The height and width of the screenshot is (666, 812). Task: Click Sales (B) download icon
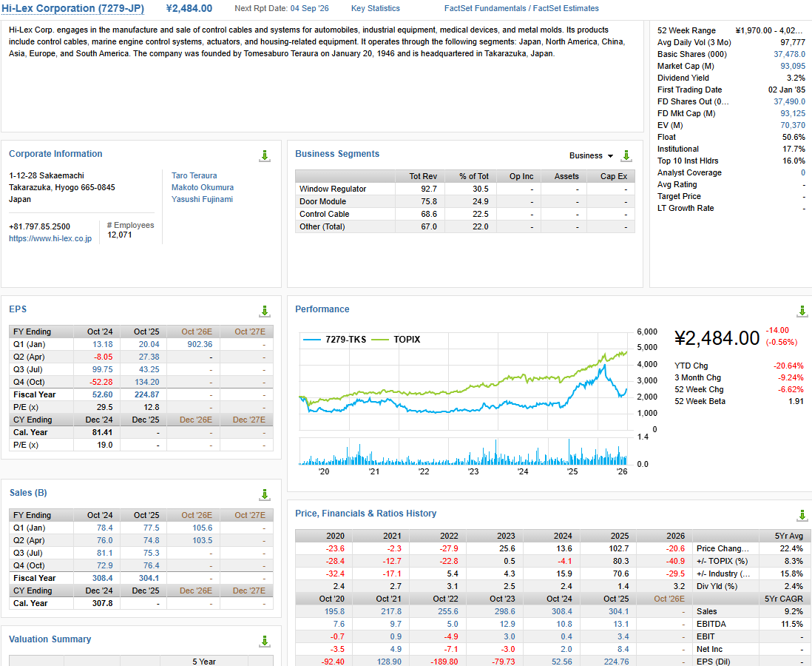point(265,494)
